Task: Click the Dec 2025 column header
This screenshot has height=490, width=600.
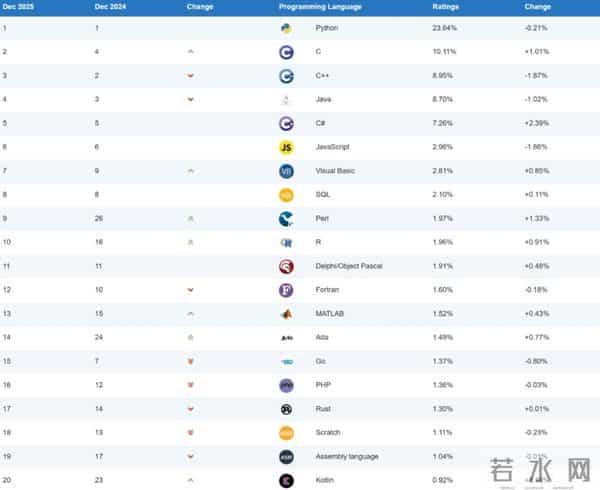Action: coord(17,7)
